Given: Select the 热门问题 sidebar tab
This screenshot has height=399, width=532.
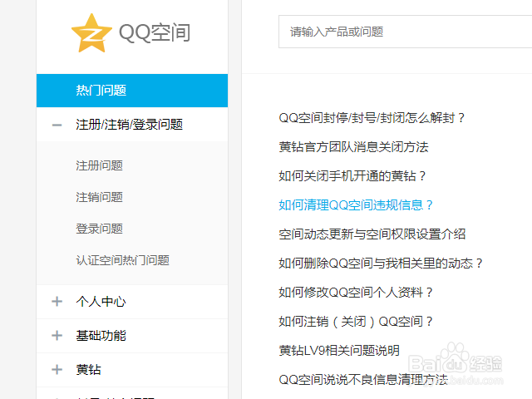Looking at the screenshot, I should point(132,91).
